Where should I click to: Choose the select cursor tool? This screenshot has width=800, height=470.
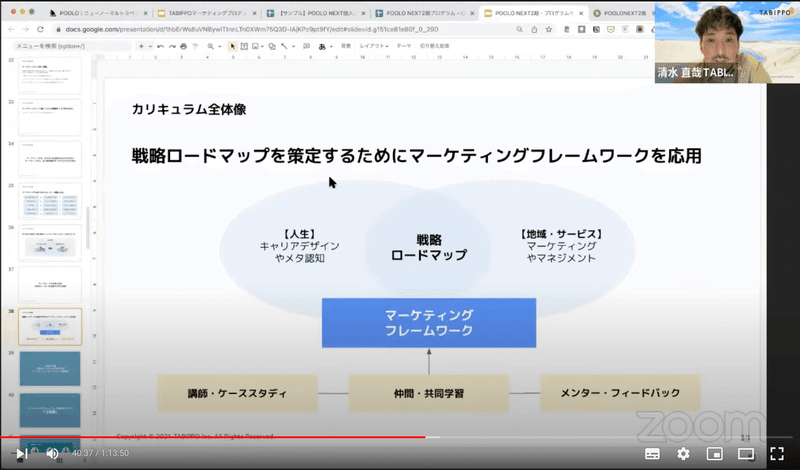[232, 46]
